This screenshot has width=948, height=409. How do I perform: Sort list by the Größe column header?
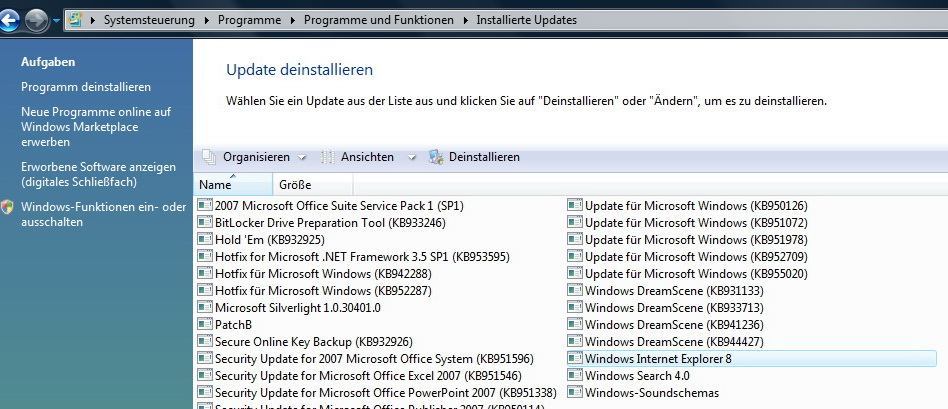coord(295,185)
